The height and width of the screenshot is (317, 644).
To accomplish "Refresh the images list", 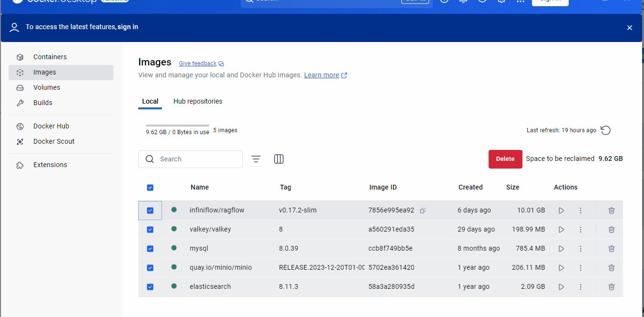I will tap(606, 130).
